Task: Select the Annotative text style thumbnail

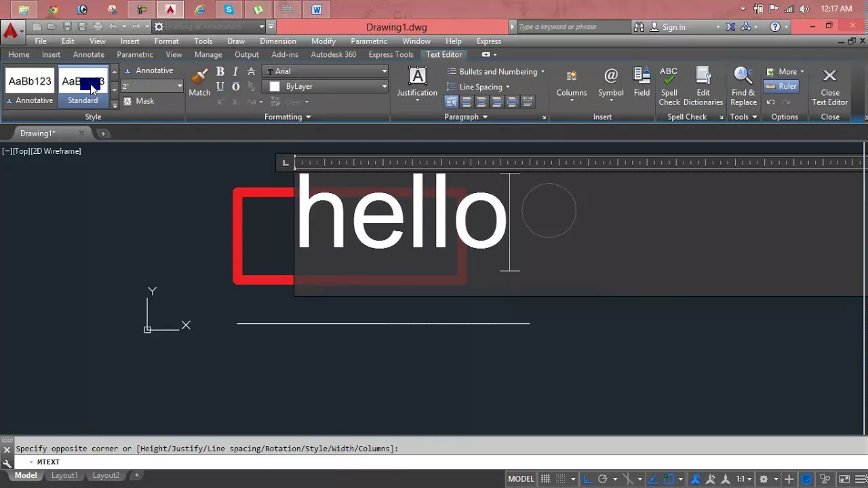Action: pos(29,87)
